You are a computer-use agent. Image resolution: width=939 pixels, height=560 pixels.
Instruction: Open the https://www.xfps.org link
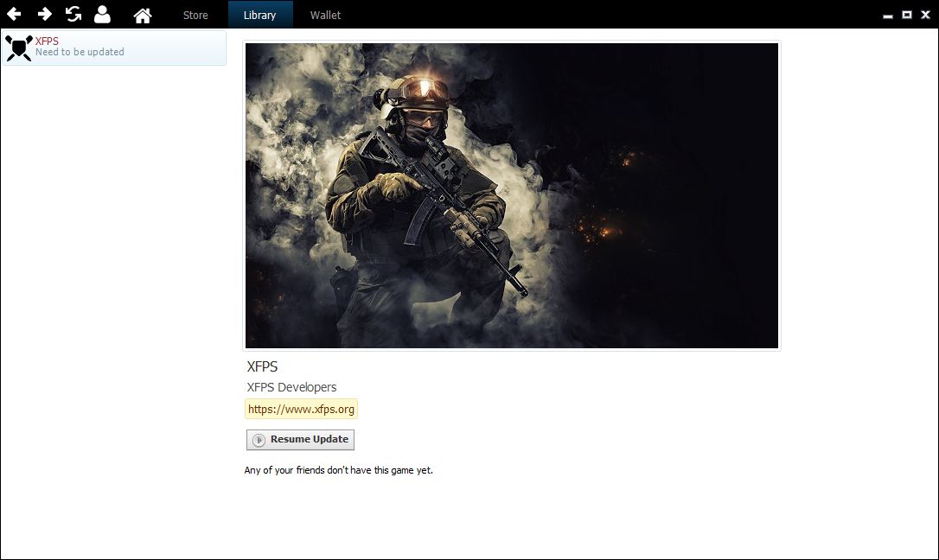pyautogui.click(x=301, y=410)
